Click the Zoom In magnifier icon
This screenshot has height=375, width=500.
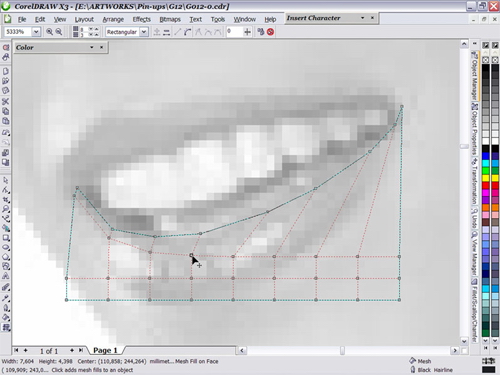click(x=49, y=32)
